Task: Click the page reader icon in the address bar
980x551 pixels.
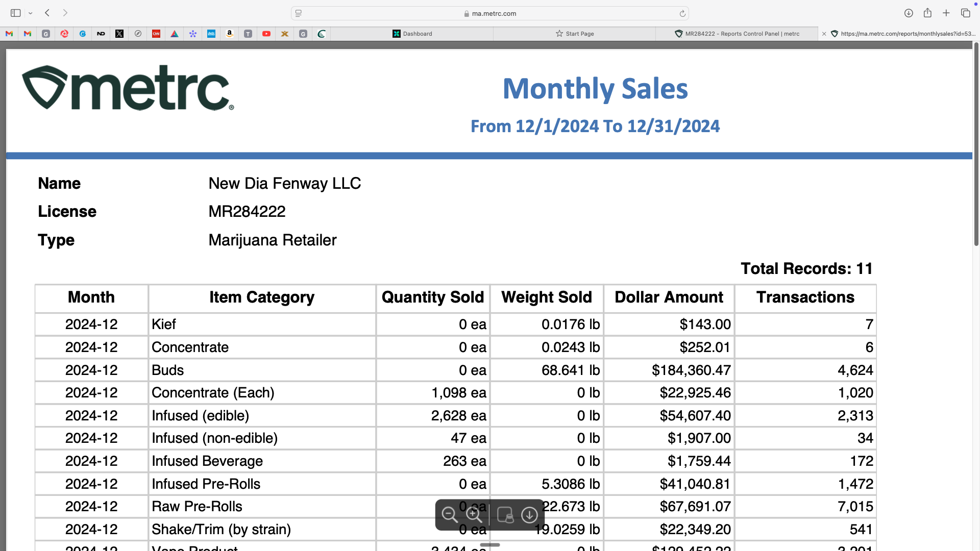Action: (299, 14)
